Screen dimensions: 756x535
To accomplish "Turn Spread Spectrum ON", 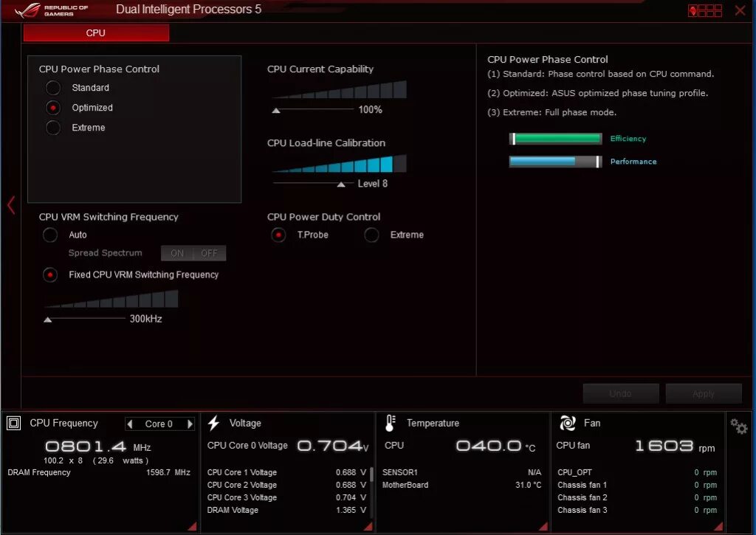I will click(177, 253).
